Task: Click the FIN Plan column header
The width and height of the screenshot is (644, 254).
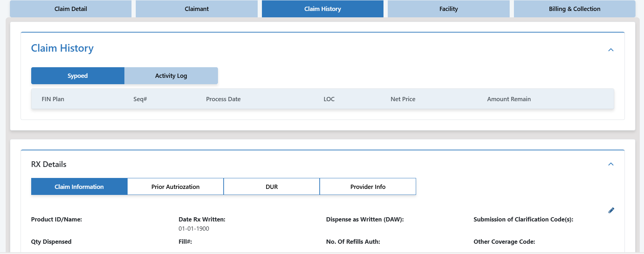Action: (53, 99)
